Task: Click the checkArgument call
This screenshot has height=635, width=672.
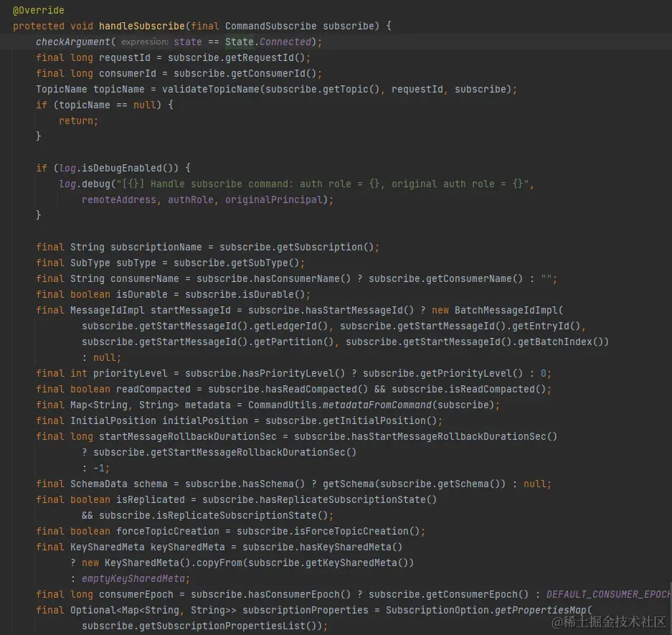Action: (73, 42)
